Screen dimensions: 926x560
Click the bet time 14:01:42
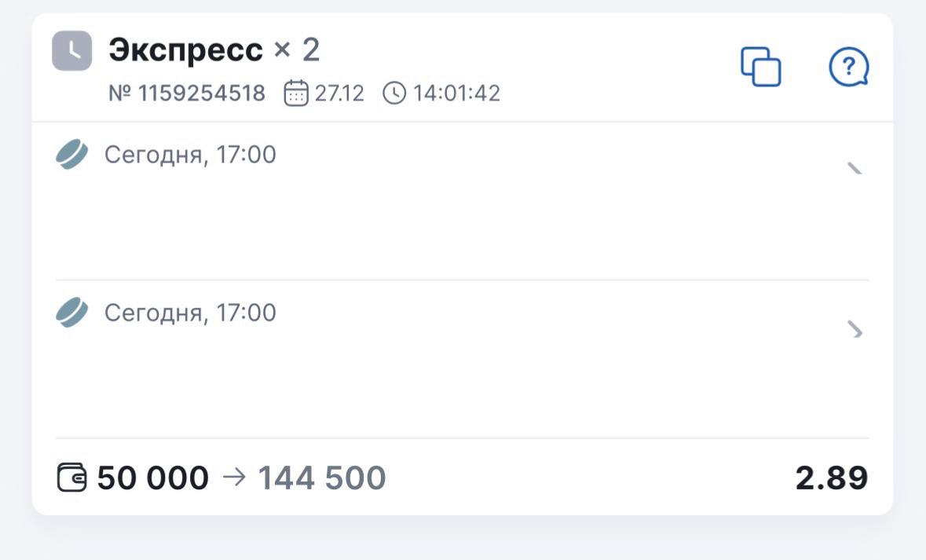coord(456,93)
